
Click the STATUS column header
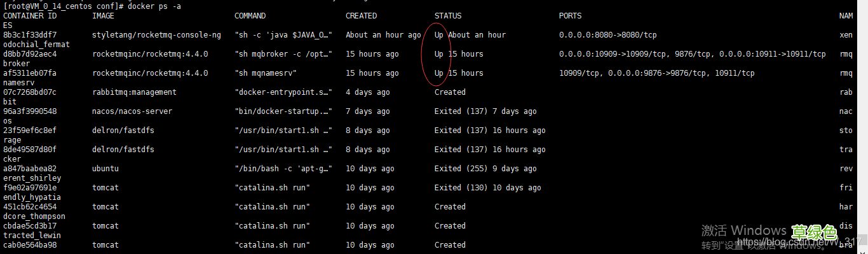tap(448, 16)
